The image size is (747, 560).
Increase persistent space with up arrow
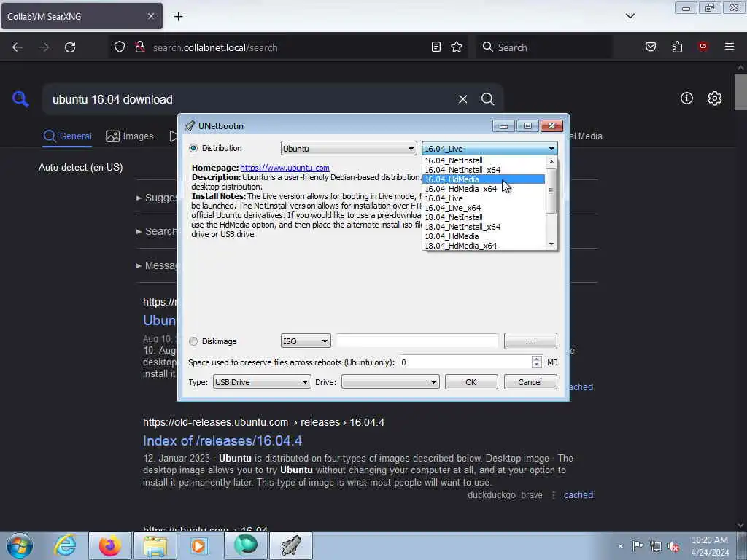point(536,359)
